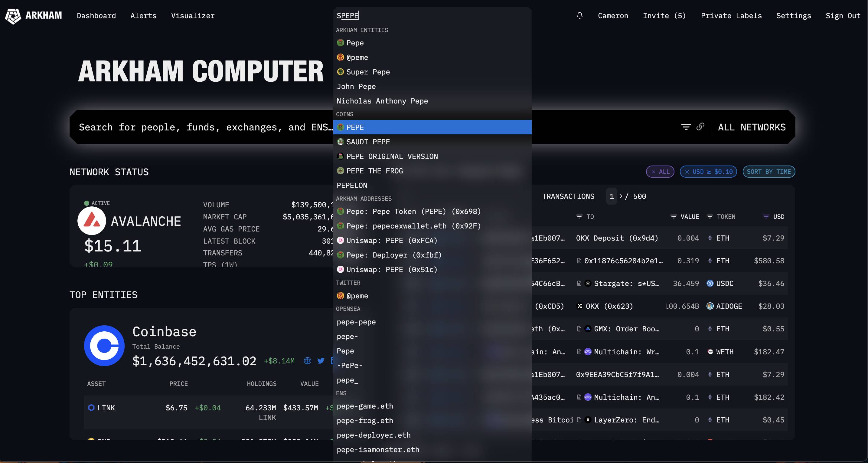Select pepe-deployer.eth ENS result
Viewport: 868px width, 463px height.
(x=432, y=435)
